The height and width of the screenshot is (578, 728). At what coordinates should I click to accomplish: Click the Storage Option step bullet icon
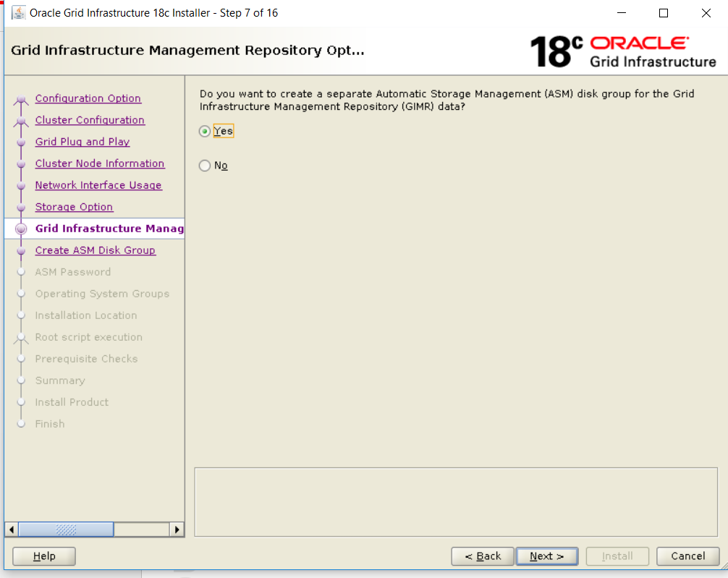coord(21,208)
